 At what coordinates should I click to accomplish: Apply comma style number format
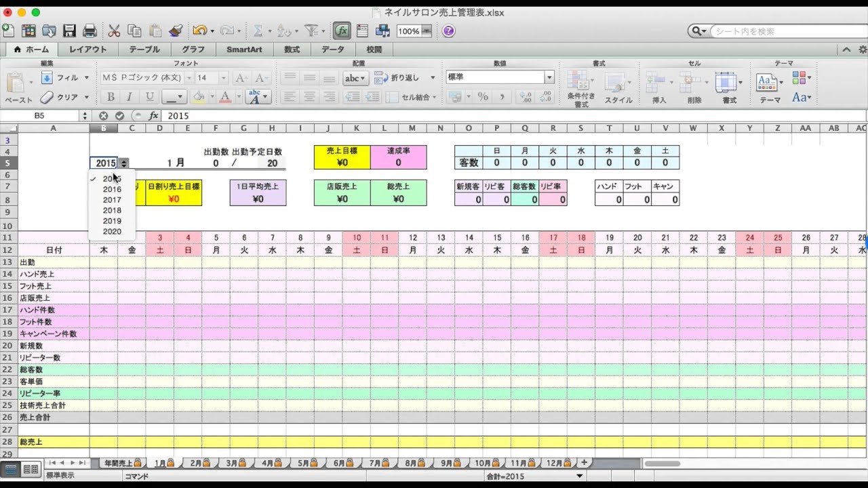502,97
